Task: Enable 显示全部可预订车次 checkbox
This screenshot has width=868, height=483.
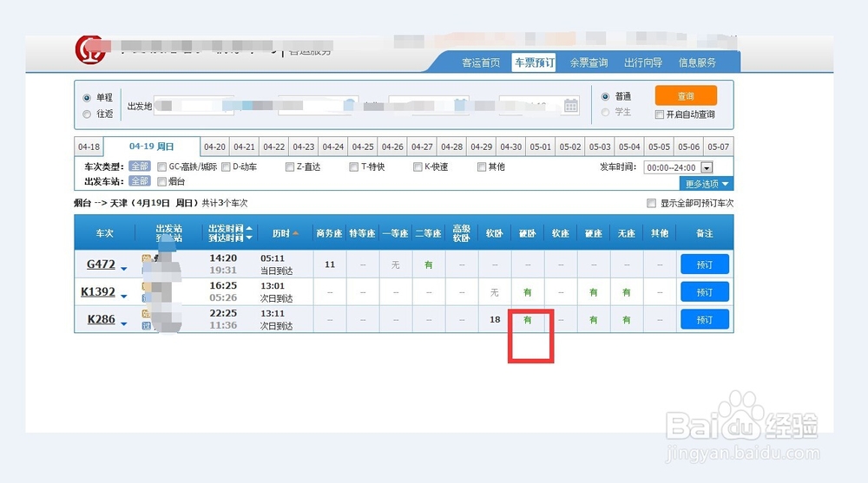Action: pos(652,203)
